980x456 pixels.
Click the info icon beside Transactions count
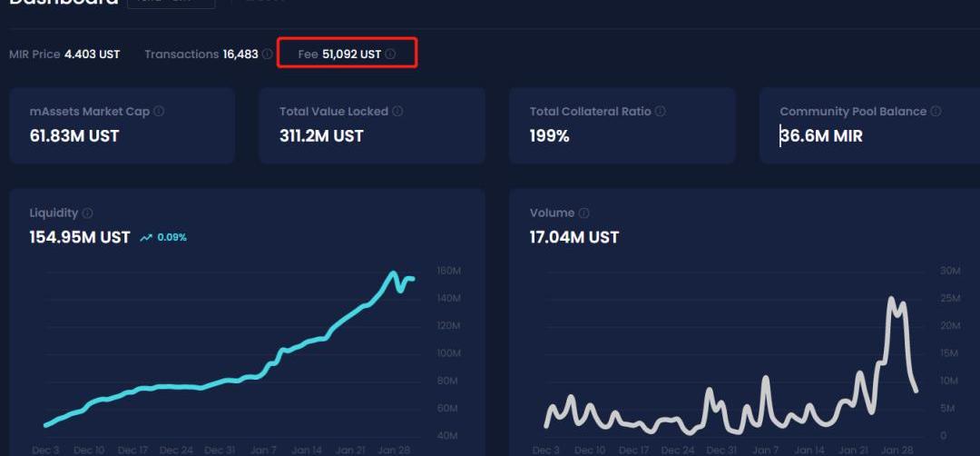tap(267, 55)
